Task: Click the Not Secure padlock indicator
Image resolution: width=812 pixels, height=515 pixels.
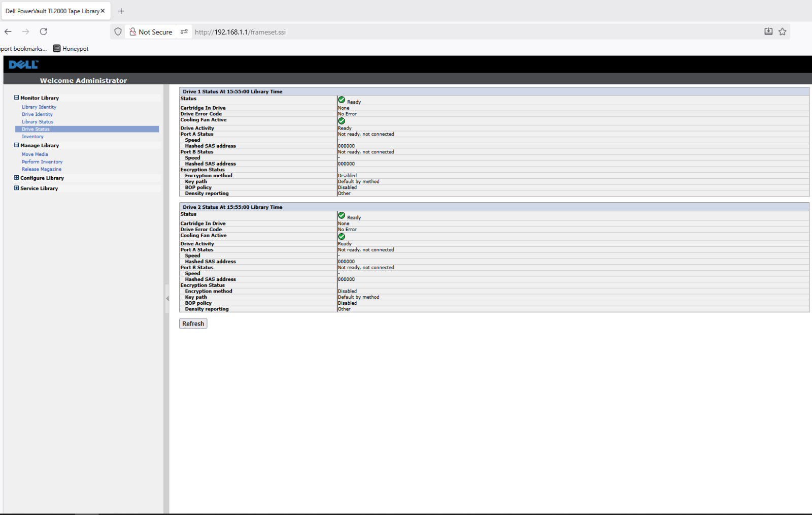Action: coord(151,32)
